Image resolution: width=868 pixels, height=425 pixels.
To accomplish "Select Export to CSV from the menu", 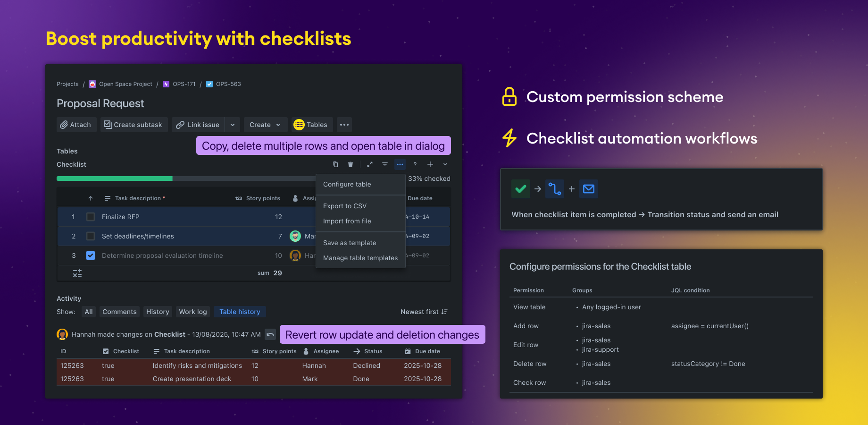I will click(345, 206).
